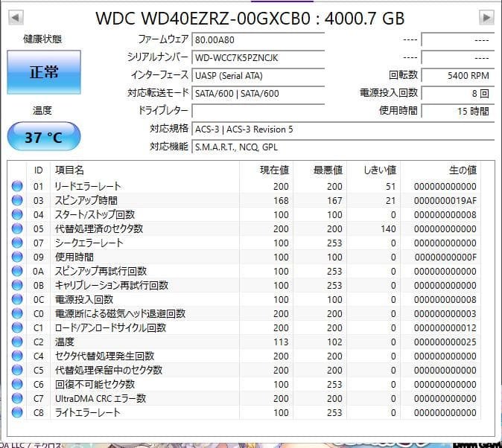Select the リードエラーレート attribute name
Viewport: 502px width, 448px height.
click(88, 186)
